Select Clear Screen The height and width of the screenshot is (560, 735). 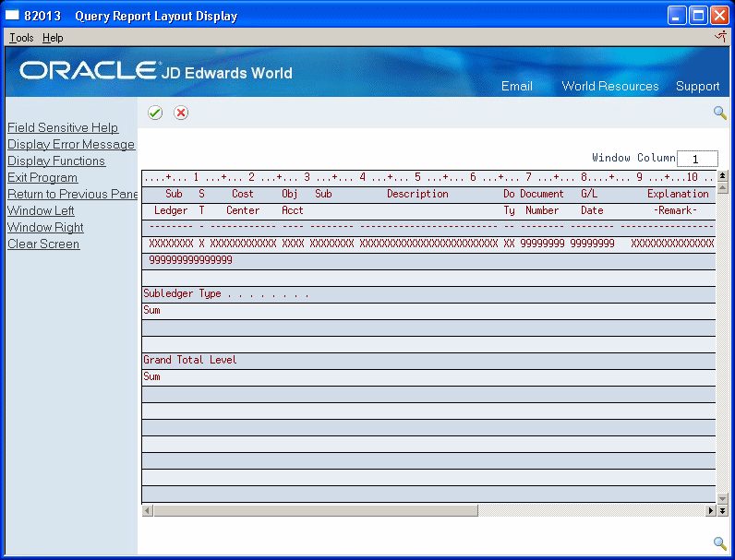pyautogui.click(x=43, y=244)
